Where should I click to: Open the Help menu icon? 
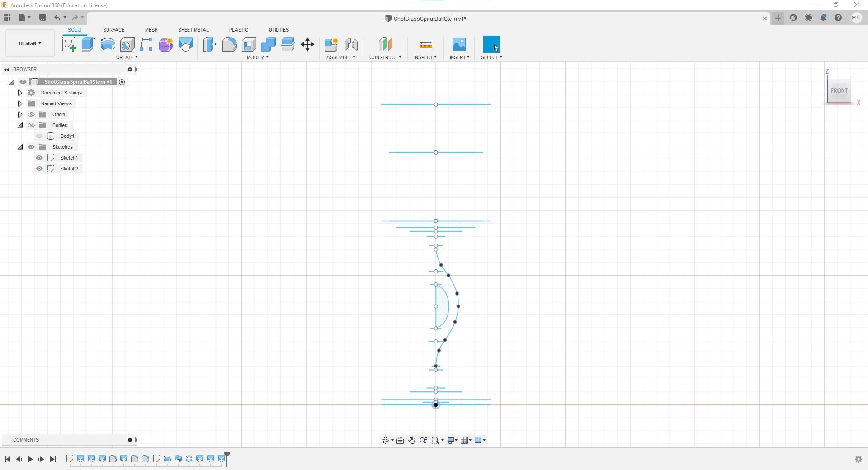point(838,18)
